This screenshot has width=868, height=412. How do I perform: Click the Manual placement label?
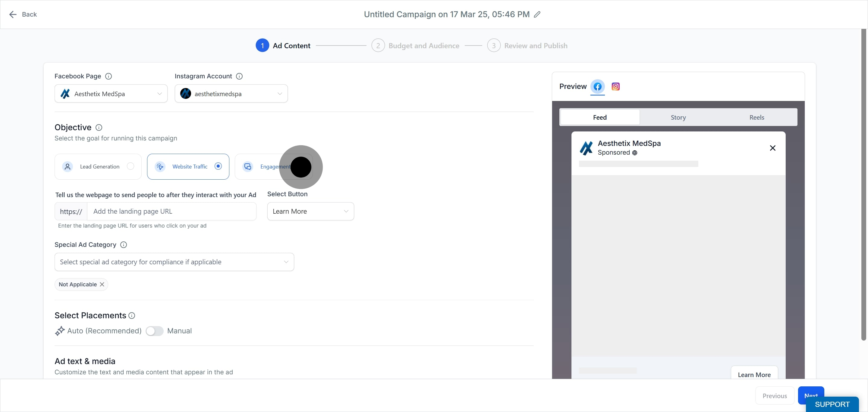pyautogui.click(x=179, y=331)
